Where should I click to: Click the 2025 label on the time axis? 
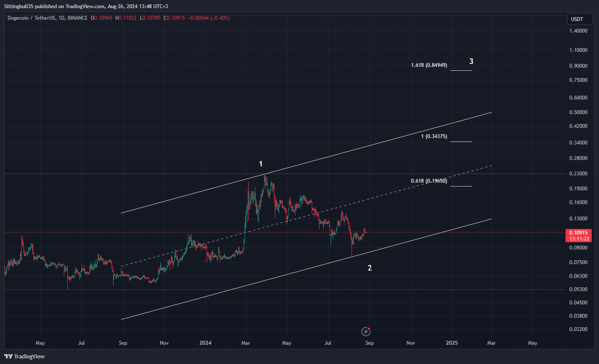[x=452, y=343]
